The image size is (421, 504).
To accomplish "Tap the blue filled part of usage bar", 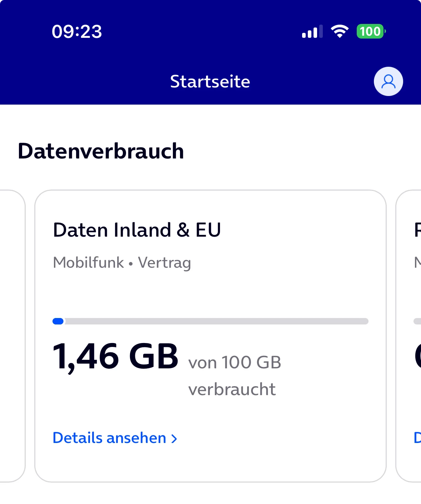I will pyautogui.click(x=58, y=321).
